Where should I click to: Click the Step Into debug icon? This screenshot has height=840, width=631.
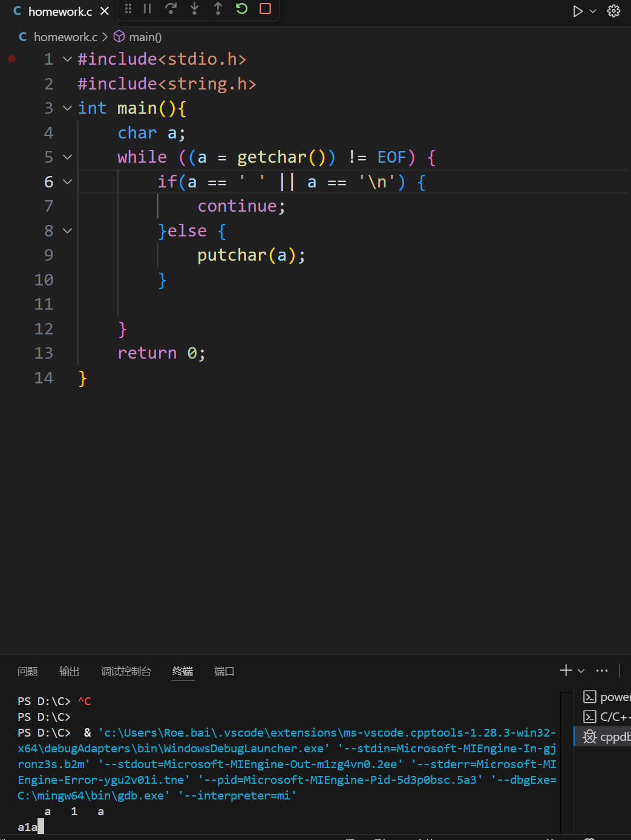pos(194,8)
